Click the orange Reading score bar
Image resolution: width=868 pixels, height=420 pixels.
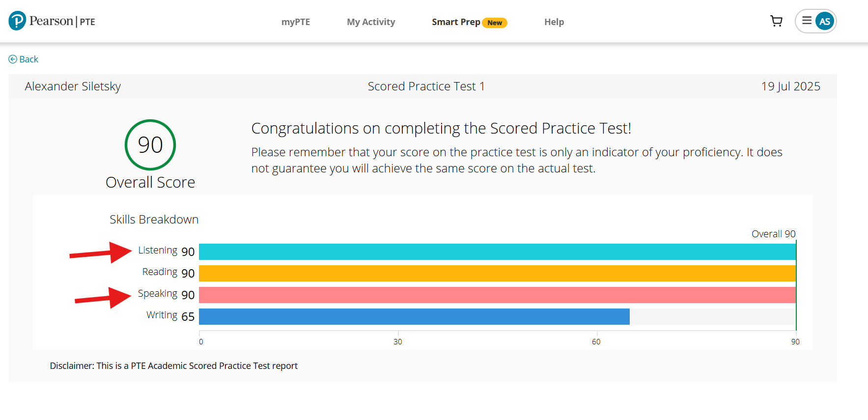coord(497,273)
